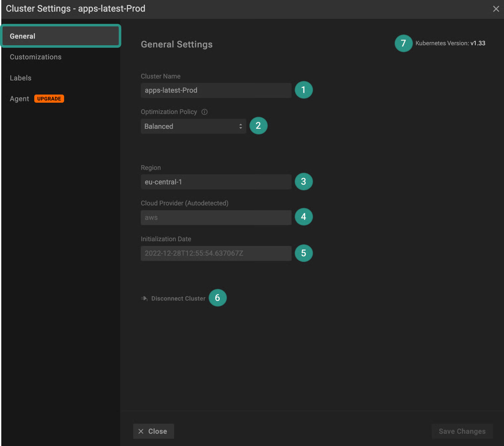Click the Cluster Name label
This screenshot has width=504, height=446.
tap(161, 76)
